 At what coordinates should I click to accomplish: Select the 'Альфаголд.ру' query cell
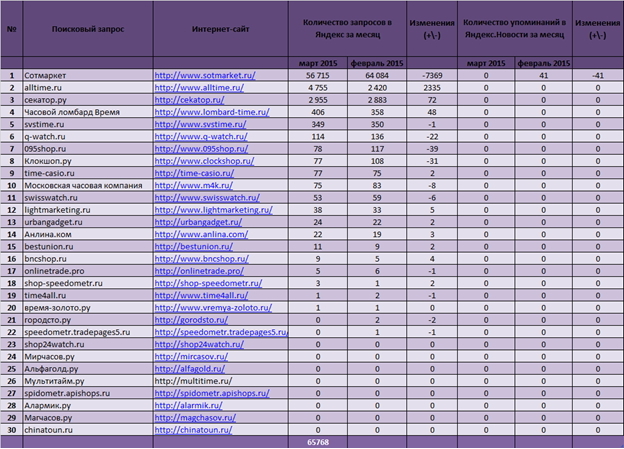(88, 369)
